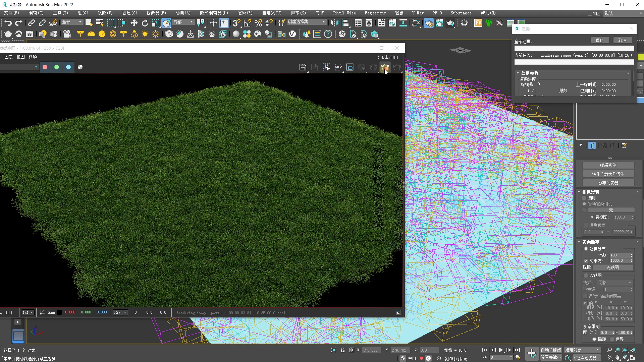Click the 停止 render button
The image size is (644, 362).
(599, 40)
